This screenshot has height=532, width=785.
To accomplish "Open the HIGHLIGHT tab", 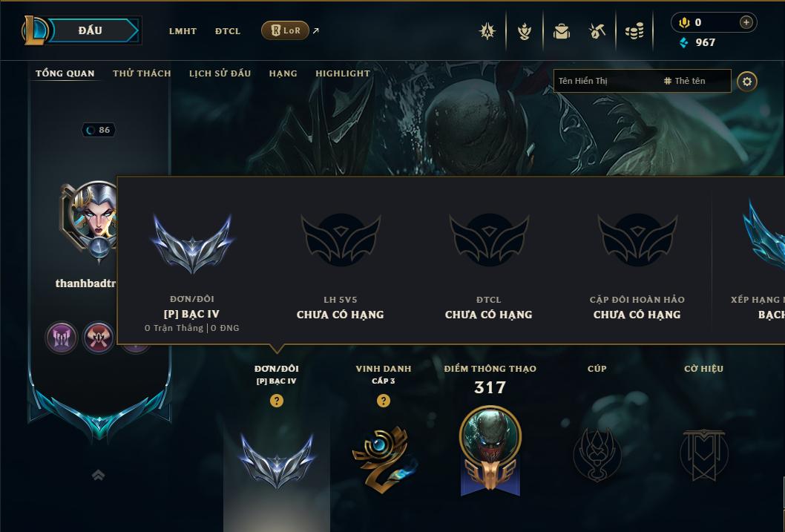I will [343, 73].
